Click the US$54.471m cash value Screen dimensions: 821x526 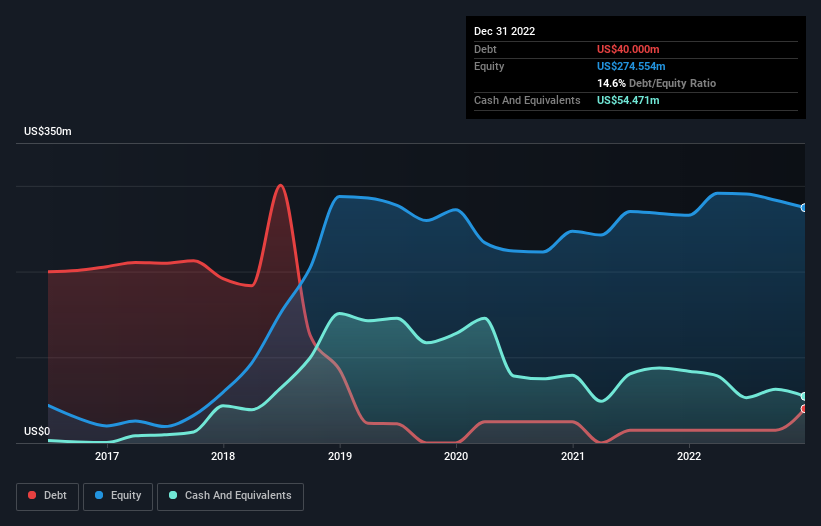[628, 100]
